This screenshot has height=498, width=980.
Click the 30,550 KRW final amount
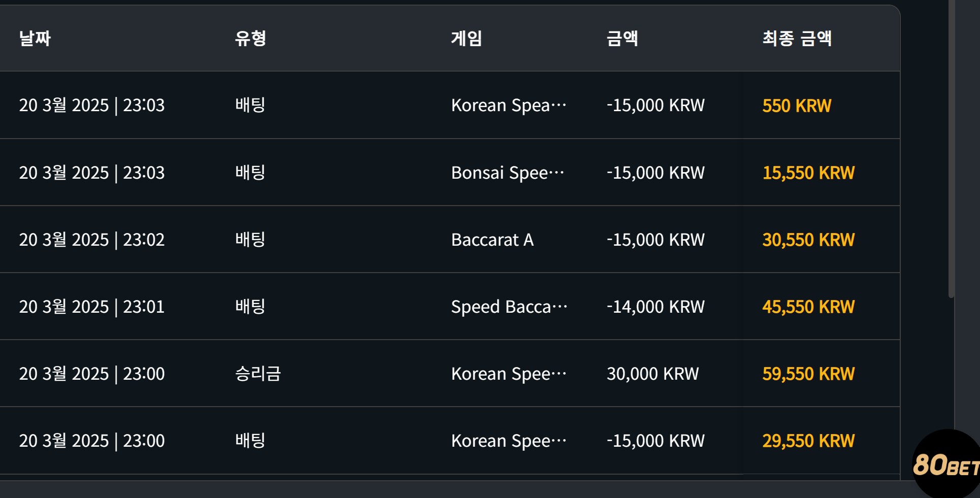coord(808,240)
